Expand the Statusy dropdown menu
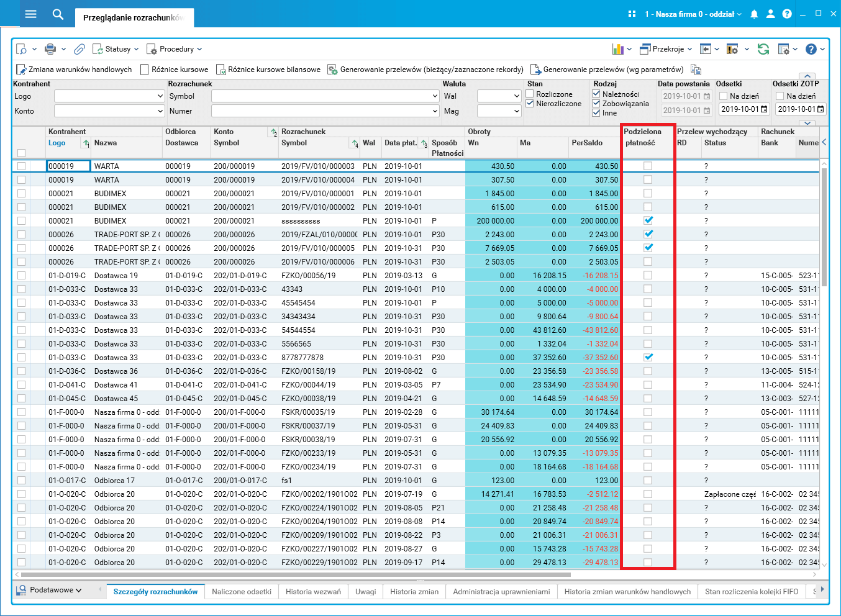 (x=118, y=49)
